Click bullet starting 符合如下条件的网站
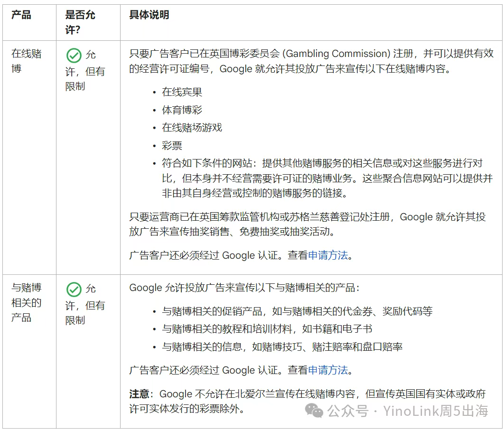This screenshot has width=504, height=431. click(x=327, y=178)
